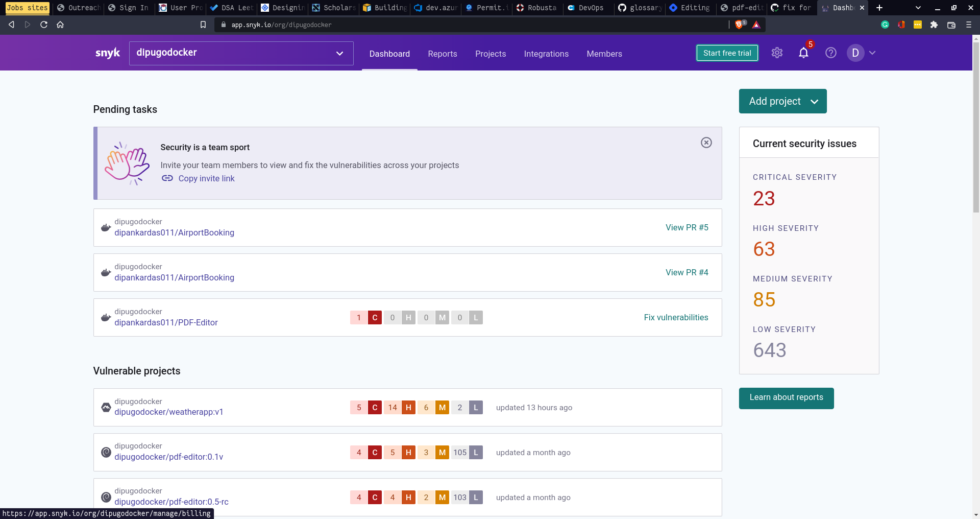This screenshot has width=980, height=519.
Task: Switch to Jobs sites browser tab
Action: coord(27,8)
